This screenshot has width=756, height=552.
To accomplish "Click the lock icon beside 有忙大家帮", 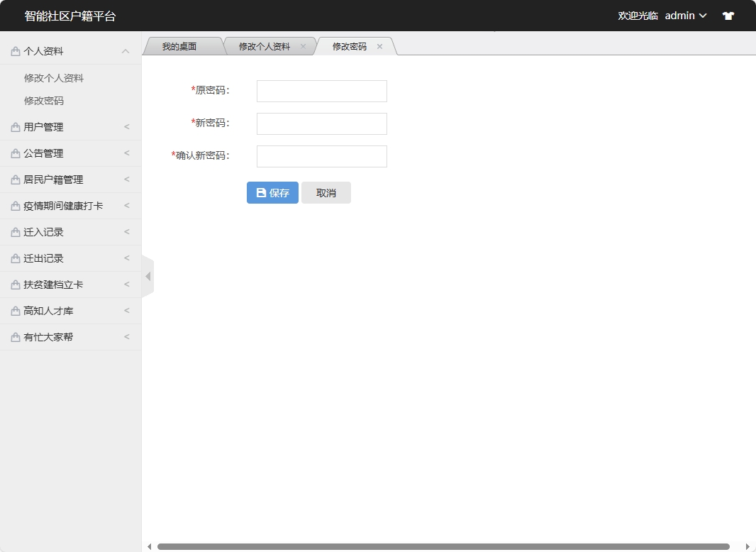I will (x=16, y=337).
